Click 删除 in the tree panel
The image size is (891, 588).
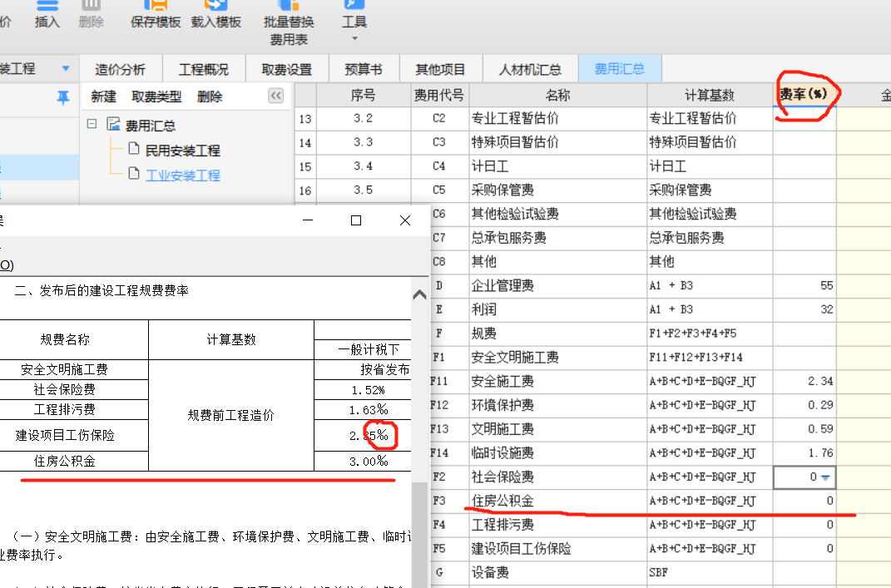[210, 97]
